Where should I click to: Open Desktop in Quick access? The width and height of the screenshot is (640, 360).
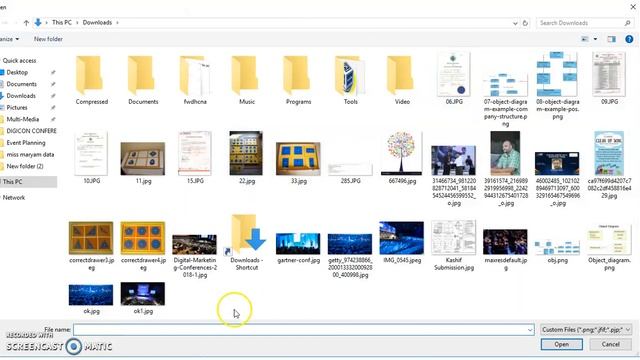[x=17, y=72]
